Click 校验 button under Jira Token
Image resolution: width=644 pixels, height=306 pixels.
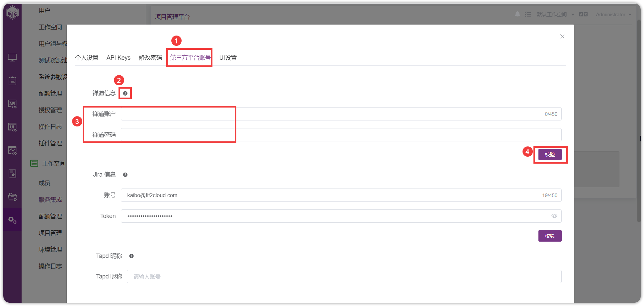point(550,236)
